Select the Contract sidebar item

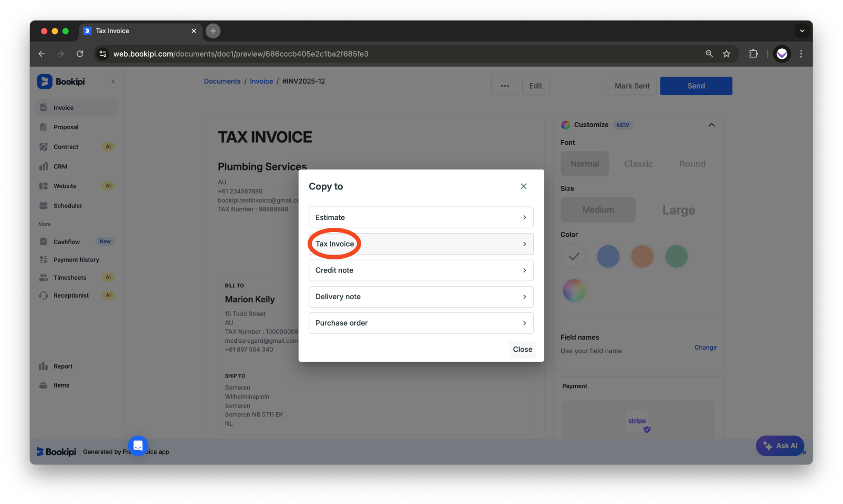[66, 146]
